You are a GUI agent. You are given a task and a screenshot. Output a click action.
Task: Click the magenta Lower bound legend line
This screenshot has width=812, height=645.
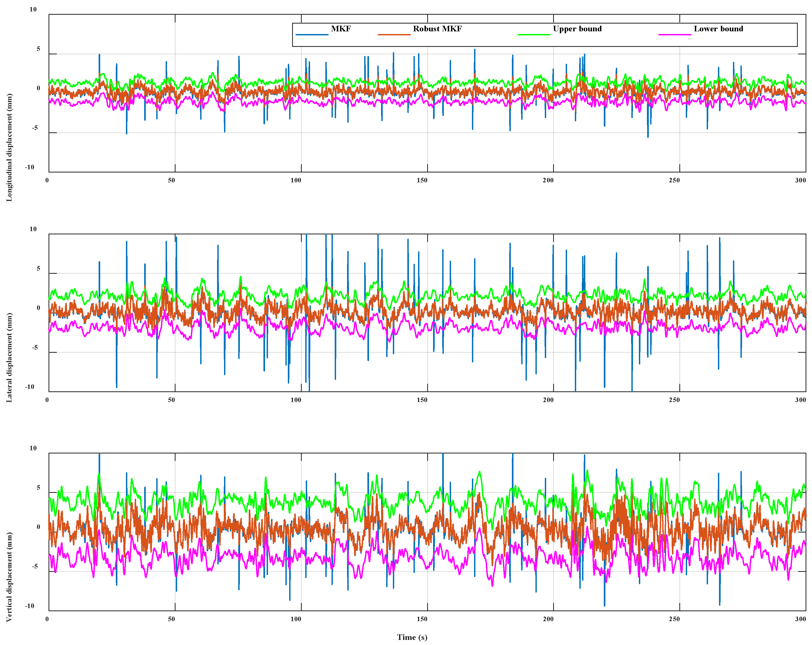click(x=675, y=35)
